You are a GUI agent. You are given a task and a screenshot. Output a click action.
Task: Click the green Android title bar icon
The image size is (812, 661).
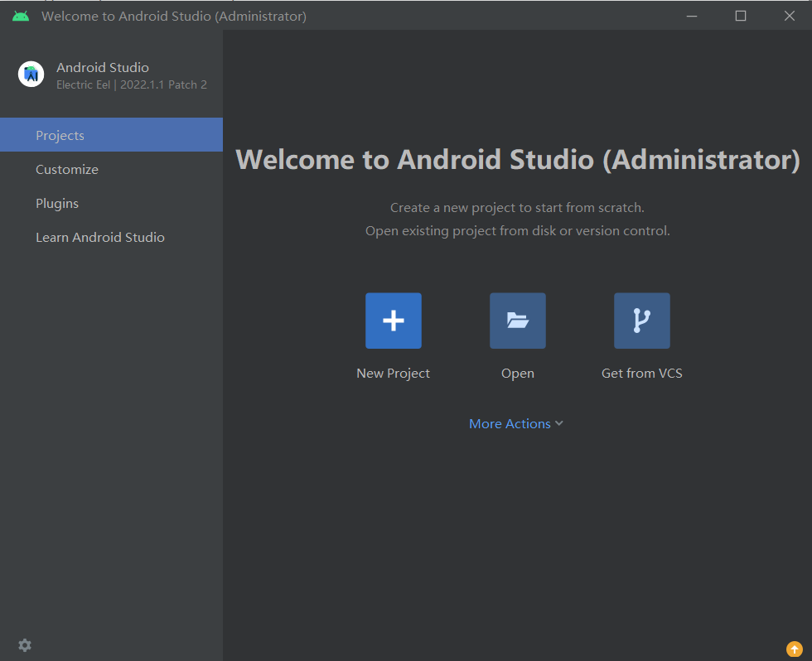21,16
